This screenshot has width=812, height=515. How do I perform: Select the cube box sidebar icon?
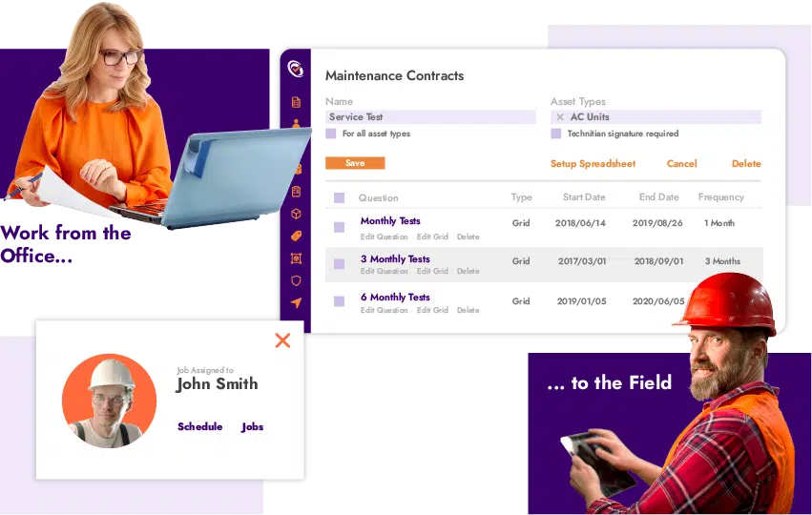pos(296,214)
